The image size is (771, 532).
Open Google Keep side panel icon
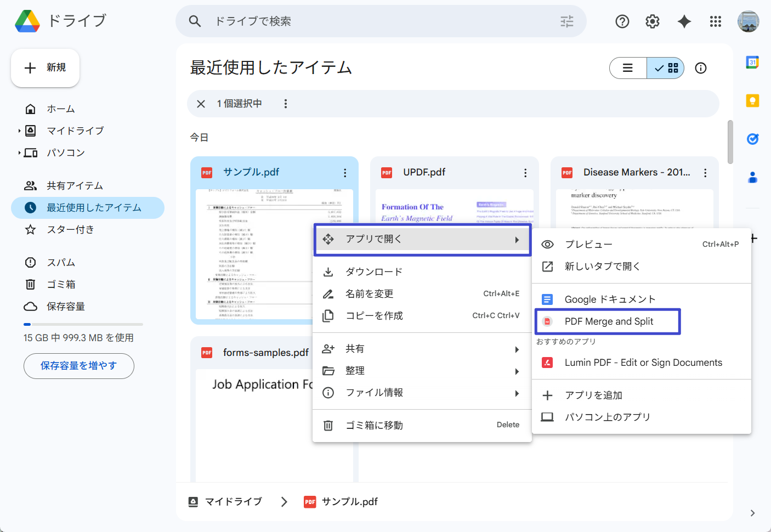coord(753,100)
